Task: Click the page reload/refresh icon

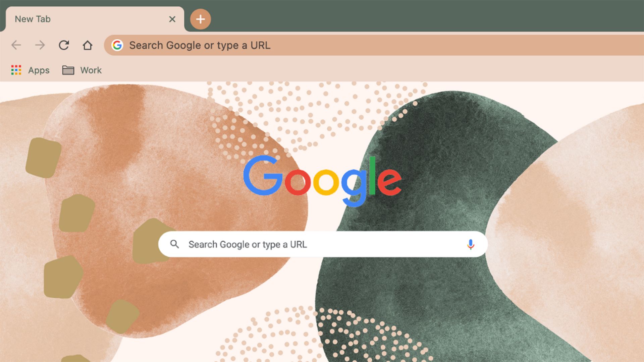Action: point(63,45)
